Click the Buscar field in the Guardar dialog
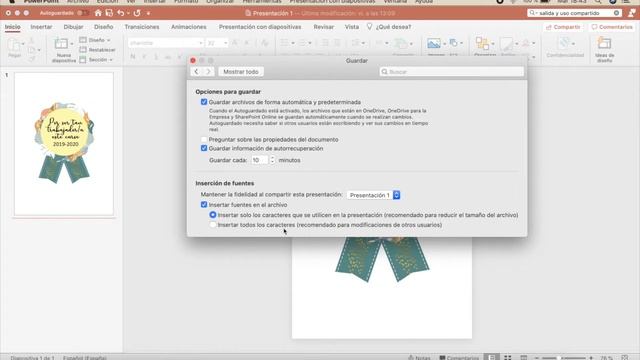 (451, 71)
